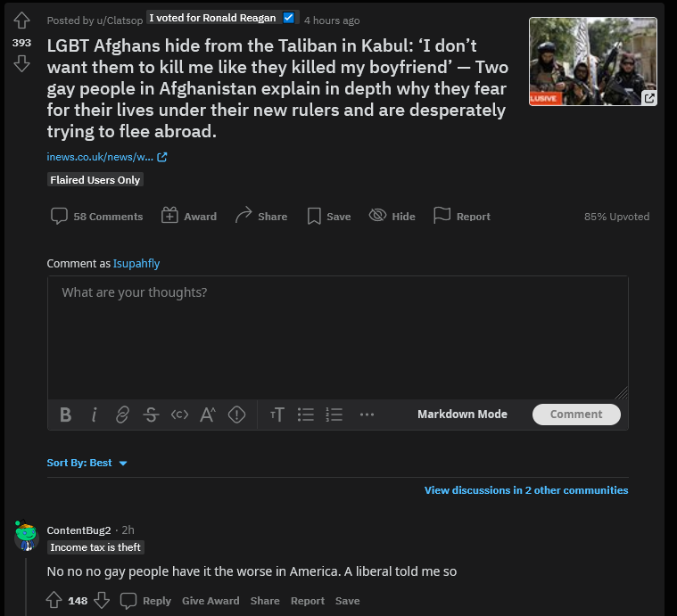Insert numbered list in comment editor
The image size is (677, 616).
click(x=334, y=415)
